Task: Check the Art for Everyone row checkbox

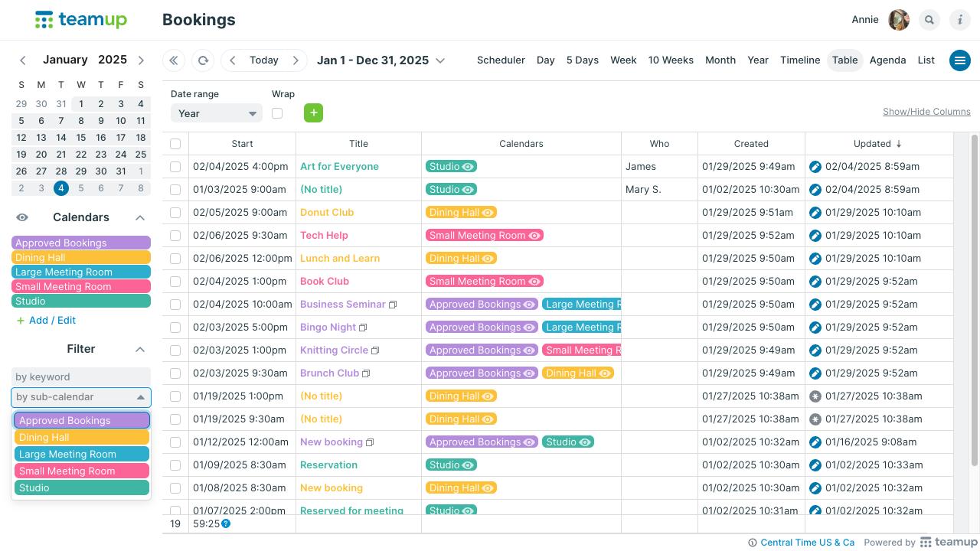Action: click(x=175, y=167)
